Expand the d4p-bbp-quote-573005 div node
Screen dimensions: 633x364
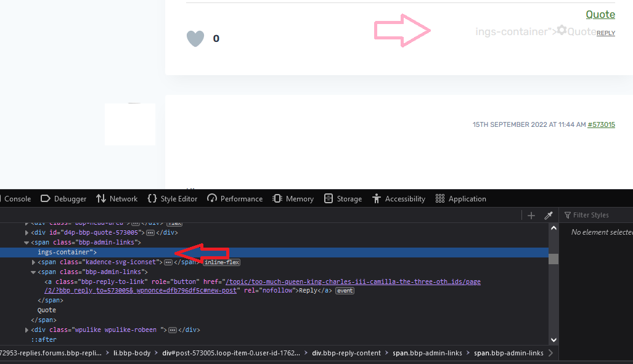[x=27, y=233]
